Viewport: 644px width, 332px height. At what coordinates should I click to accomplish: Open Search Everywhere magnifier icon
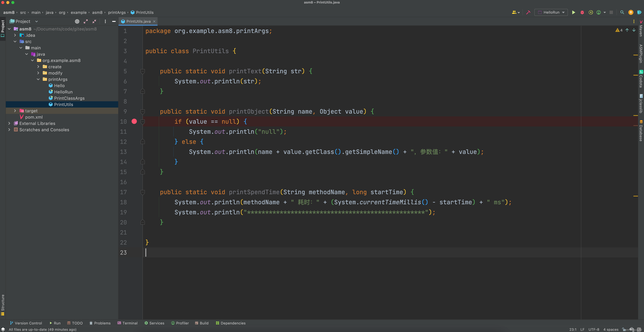tap(622, 12)
